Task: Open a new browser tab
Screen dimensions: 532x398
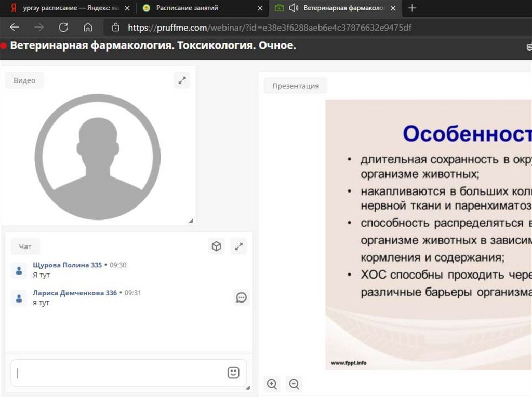Action: click(x=412, y=8)
